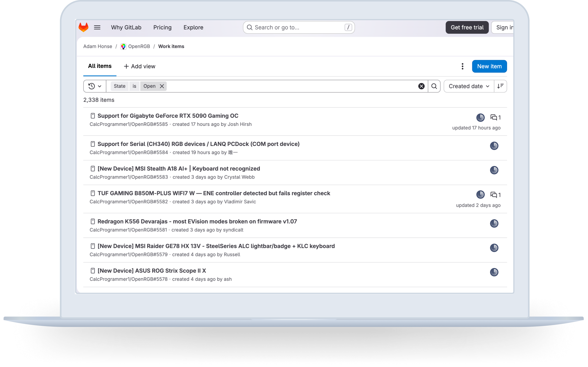
Task: Click the magnifier search button in filter bar
Action: click(x=434, y=86)
